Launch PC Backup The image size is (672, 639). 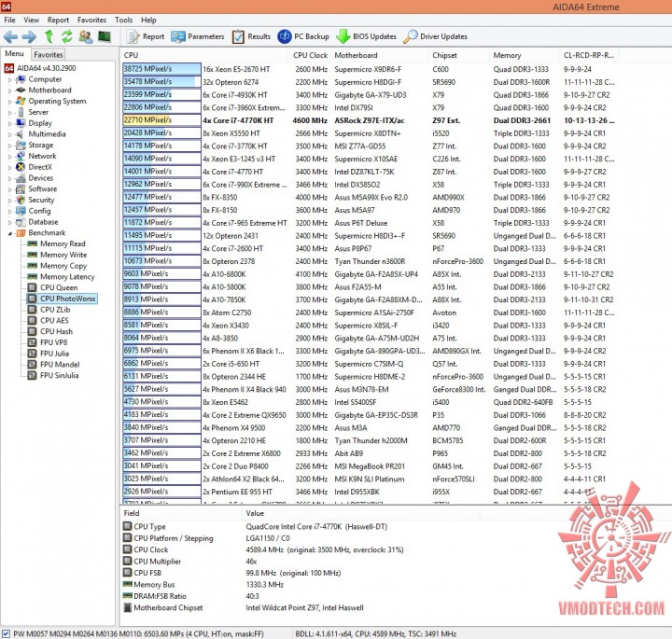(303, 36)
